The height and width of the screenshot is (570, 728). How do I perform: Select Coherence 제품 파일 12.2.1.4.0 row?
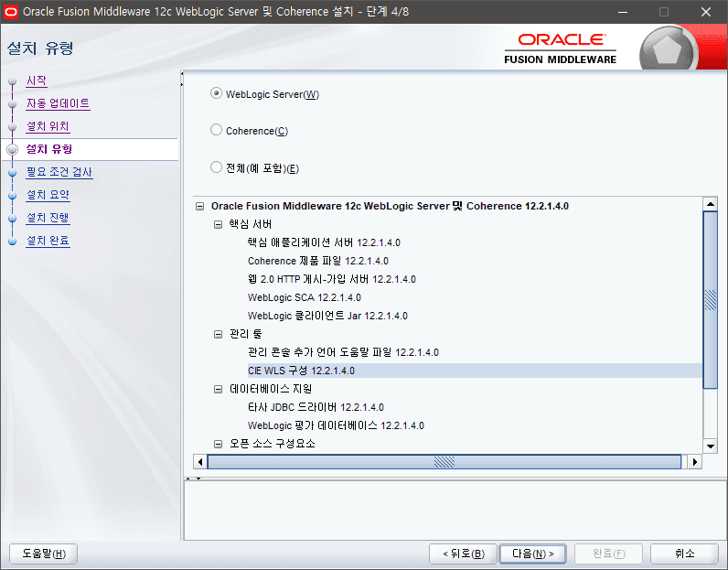(x=318, y=261)
